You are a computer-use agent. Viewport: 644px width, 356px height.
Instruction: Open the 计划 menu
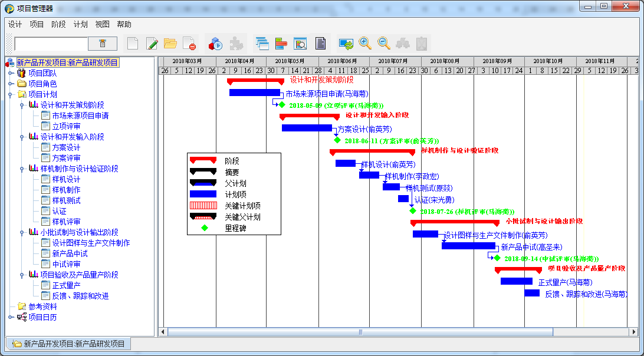[x=80, y=24]
